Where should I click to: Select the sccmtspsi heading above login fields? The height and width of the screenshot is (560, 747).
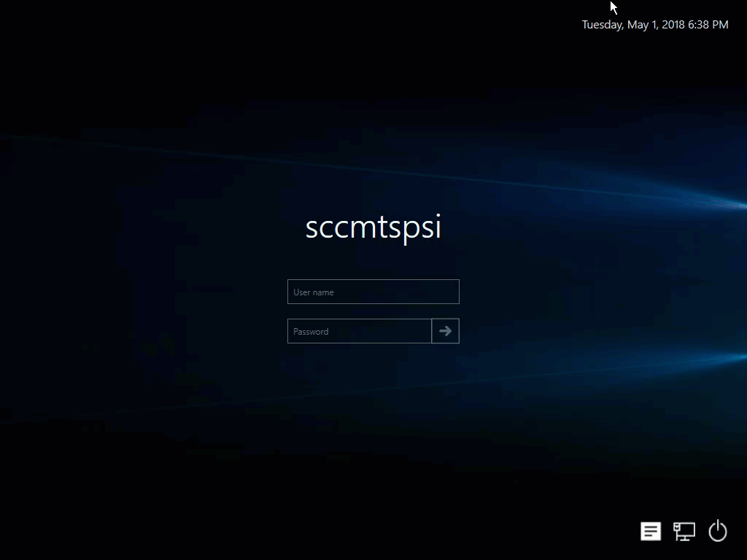tap(373, 227)
